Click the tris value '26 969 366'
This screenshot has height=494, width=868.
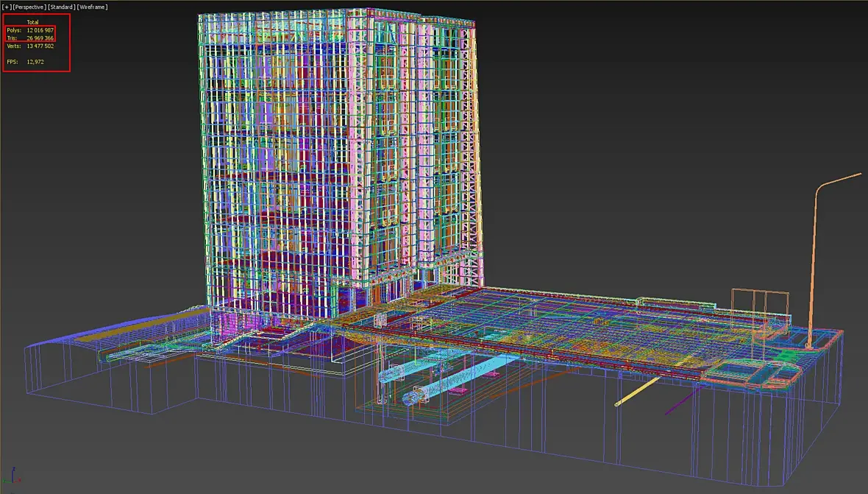coord(40,38)
